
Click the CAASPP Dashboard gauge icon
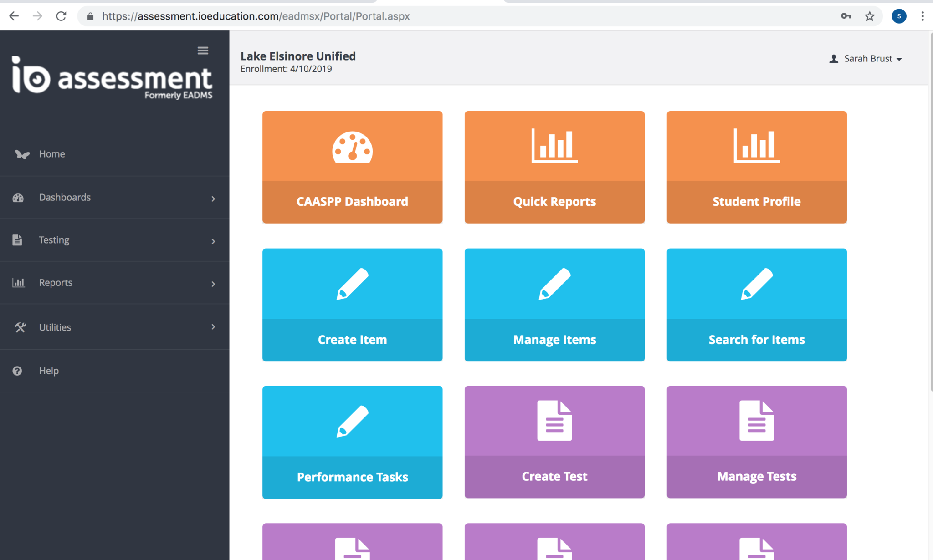click(352, 147)
